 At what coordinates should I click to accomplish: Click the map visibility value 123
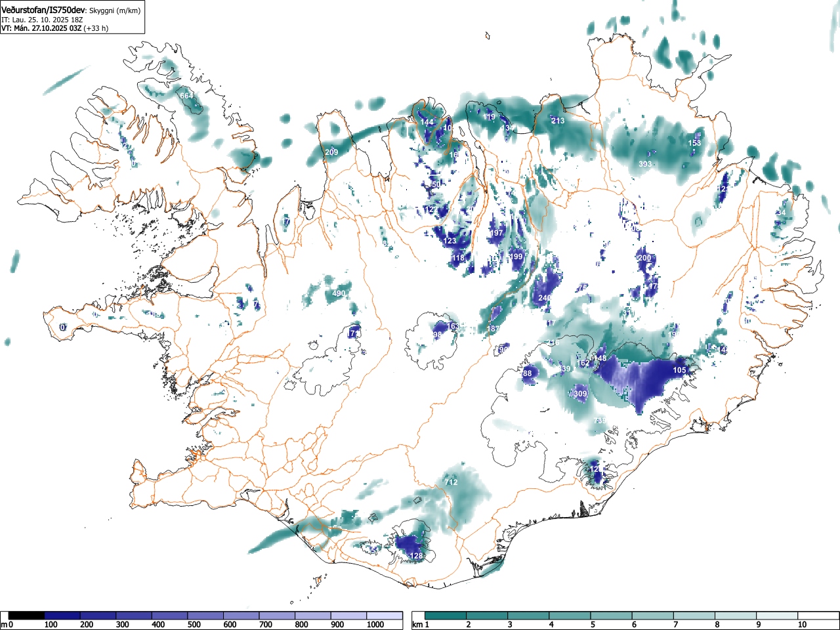click(x=450, y=241)
